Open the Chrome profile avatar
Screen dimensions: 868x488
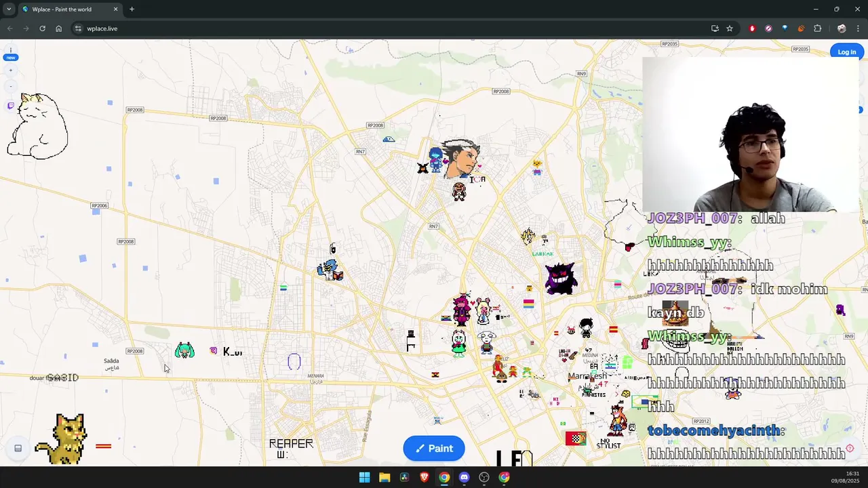coord(842,28)
